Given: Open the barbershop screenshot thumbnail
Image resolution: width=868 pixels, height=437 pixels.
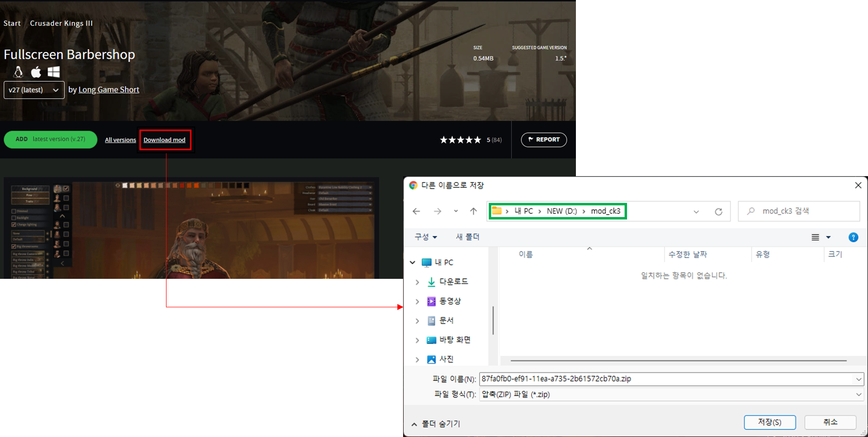Looking at the screenshot, I should pyautogui.click(x=191, y=228).
